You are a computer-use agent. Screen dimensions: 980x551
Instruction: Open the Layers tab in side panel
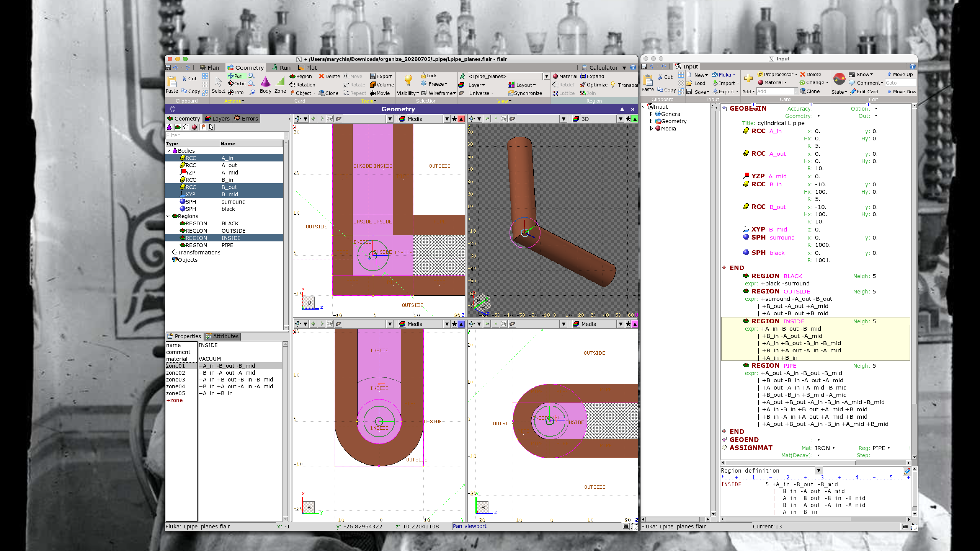coord(217,119)
